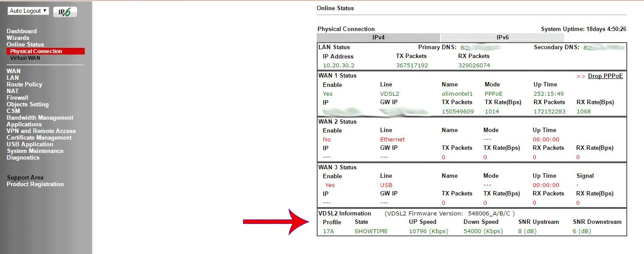Viewport: 644px width, 254px height.
Task: Open the Auto Logout dropdown
Action: (28, 11)
